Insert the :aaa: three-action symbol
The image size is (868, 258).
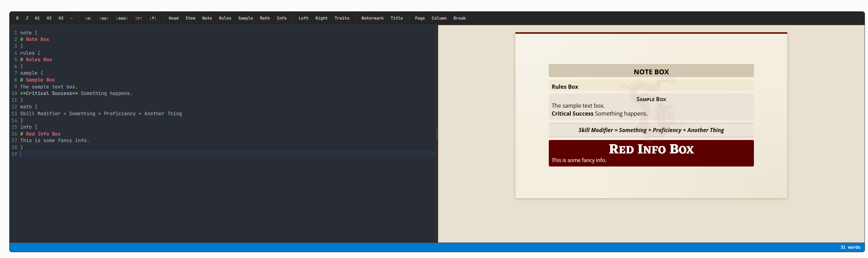click(122, 18)
